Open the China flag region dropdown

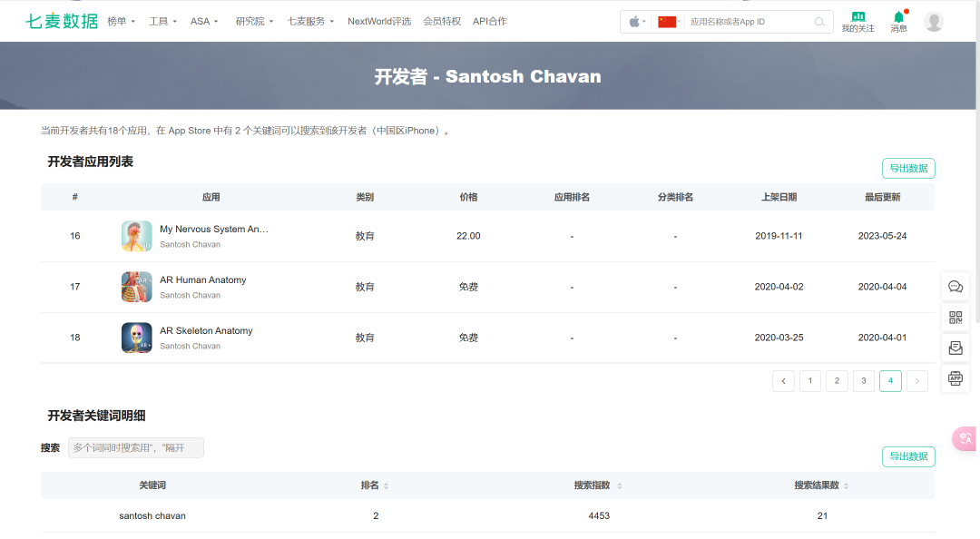(x=669, y=22)
